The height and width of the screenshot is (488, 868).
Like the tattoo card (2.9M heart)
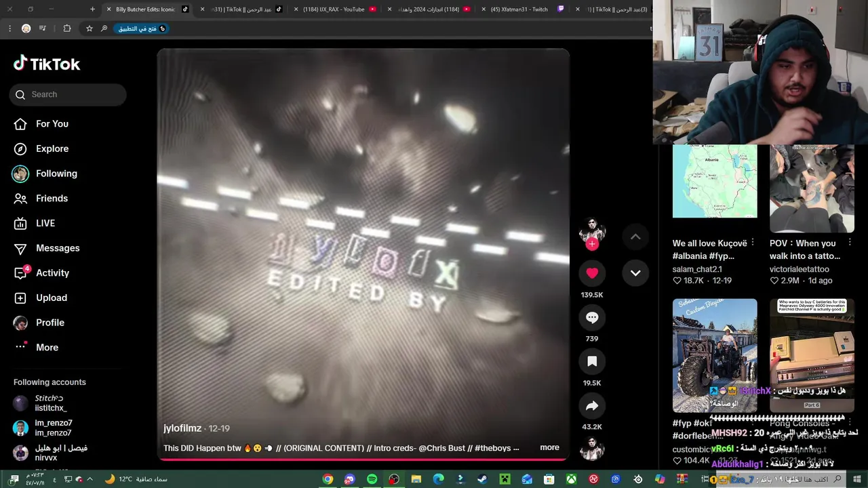point(774,281)
